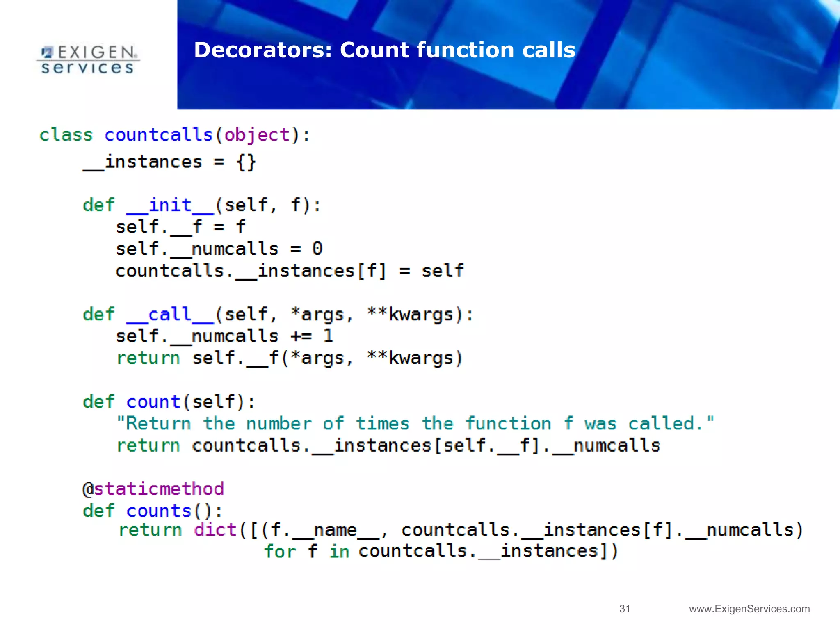This screenshot has height=630, width=840.
Task: Click the '@staticmethod' decorator text
Action: pyautogui.click(x=153, y=489)
